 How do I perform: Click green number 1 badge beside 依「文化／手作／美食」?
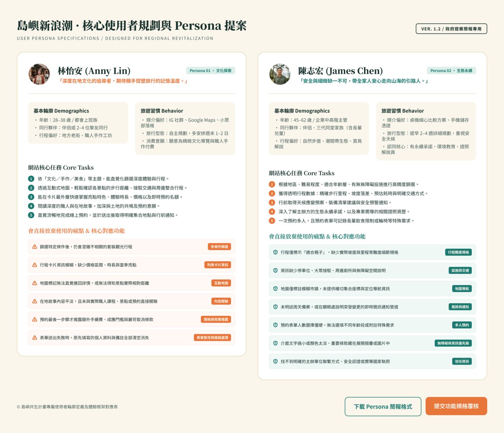pos(31,179)
